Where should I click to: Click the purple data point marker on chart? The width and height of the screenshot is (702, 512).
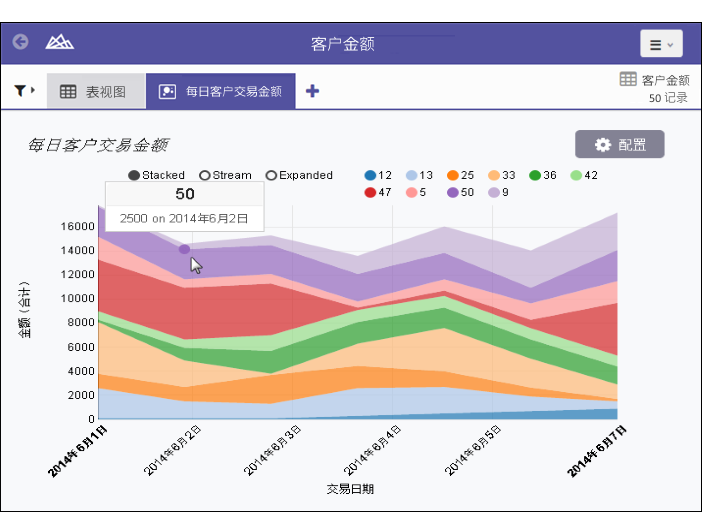coord(184,249)
